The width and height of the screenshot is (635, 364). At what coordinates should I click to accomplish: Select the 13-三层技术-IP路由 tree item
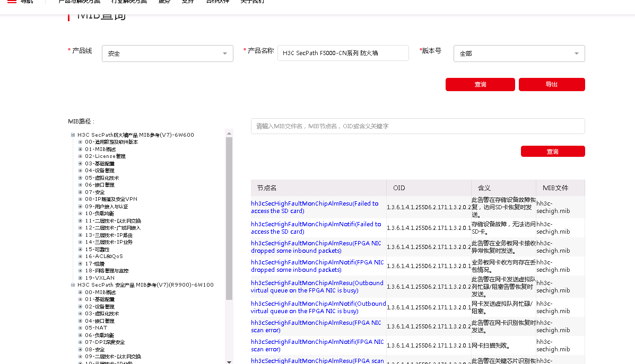[x=109, y=235]
